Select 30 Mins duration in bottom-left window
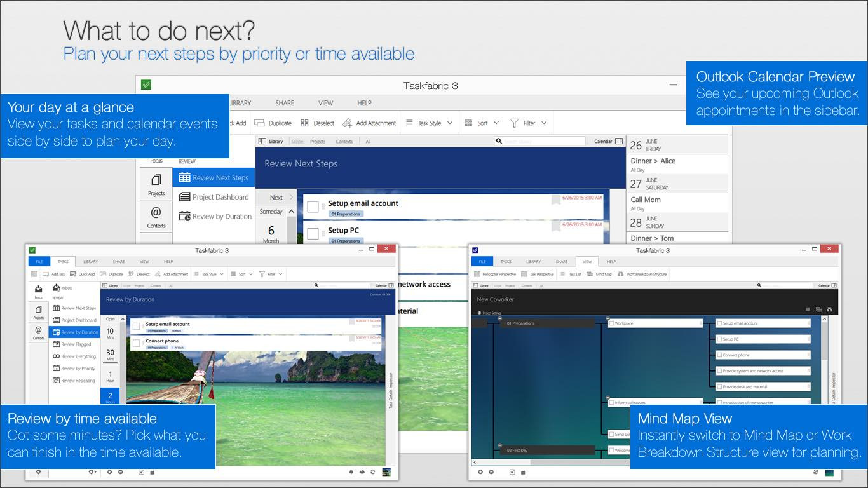Image resolution: width=868 pixels, height=488 pixels. tap(110, 355)
